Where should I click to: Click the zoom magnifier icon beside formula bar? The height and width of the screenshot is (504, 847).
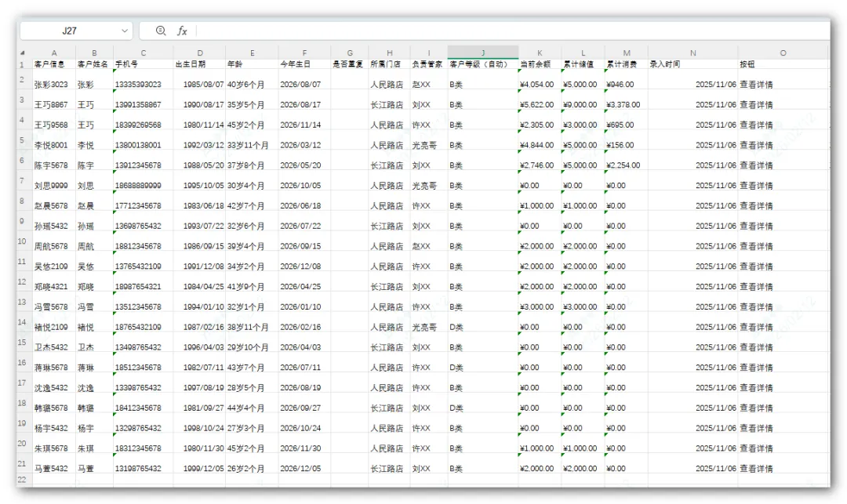click(x=161, y=31)
